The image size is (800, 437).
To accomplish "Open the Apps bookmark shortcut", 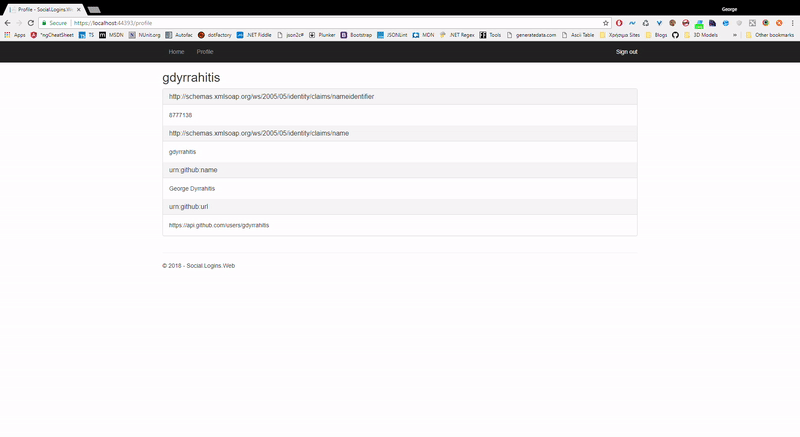I will pos(15,35).
